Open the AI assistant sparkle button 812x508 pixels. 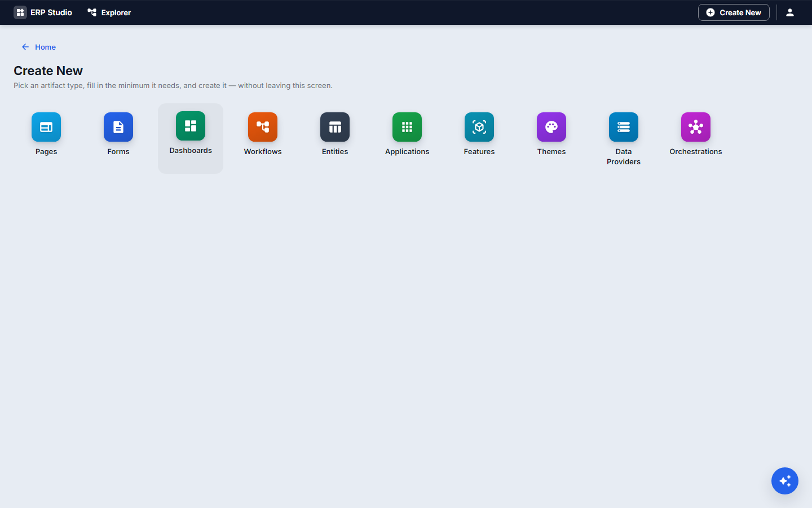[785, 481]
